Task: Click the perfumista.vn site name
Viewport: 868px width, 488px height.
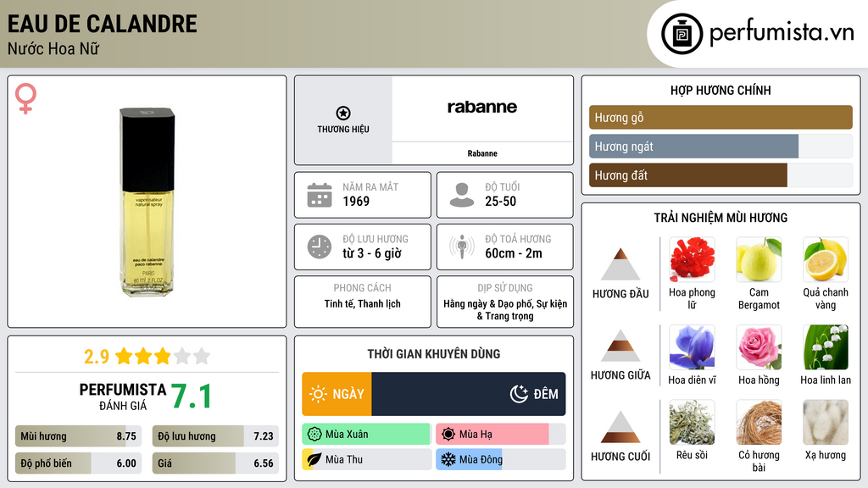Action: pos(781,34)
